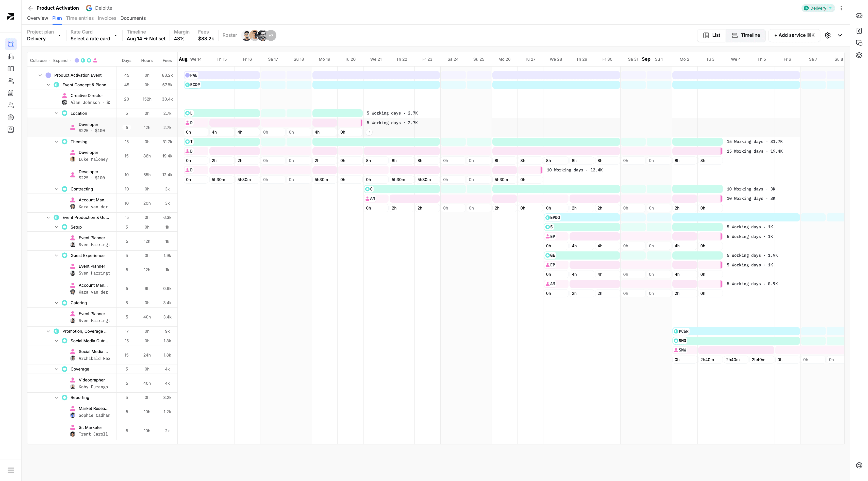Select the Plan tab

pos(57,18)
